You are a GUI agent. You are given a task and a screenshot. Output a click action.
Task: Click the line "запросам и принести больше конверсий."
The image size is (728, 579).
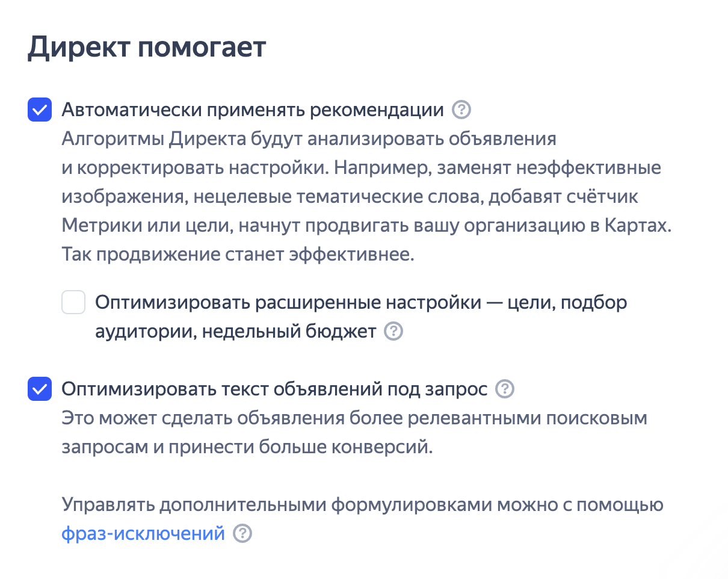(x=247, y=447)
